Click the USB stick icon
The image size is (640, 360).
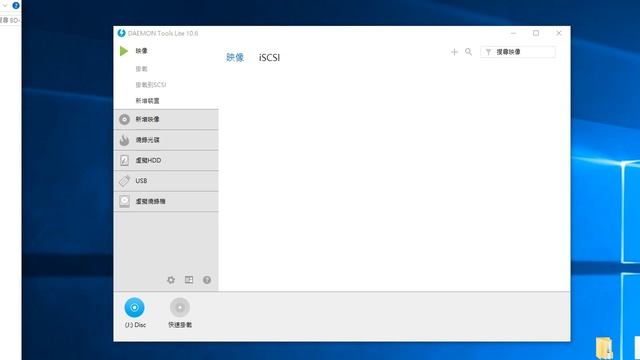[124, 181]
